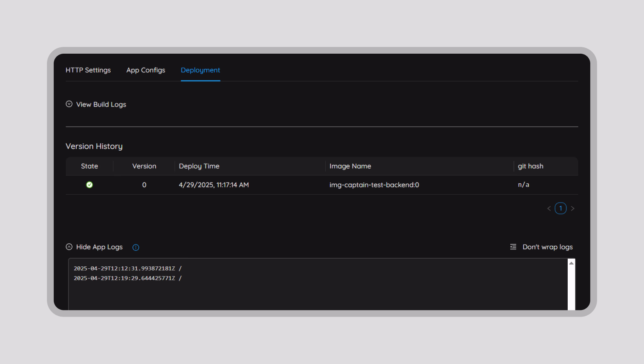Image resolution: width=644 pixels, height=364 pixels.
Task: Collapse the Hide App Logs section
Action: point(94,247)
